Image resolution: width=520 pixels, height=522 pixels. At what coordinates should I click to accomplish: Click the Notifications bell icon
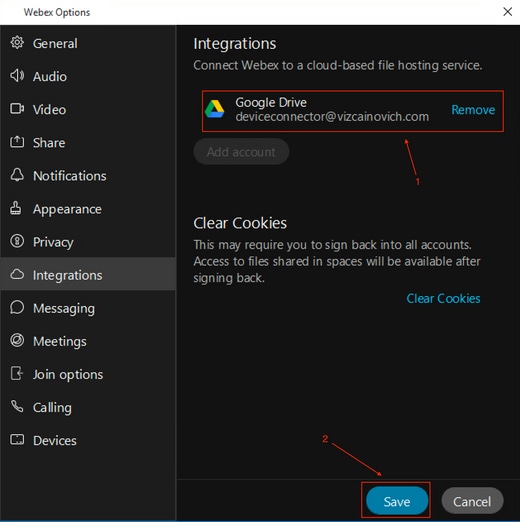[17, 175]
